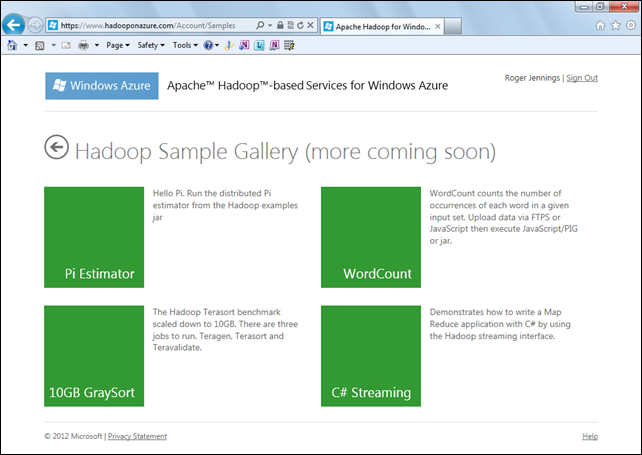The image size is (642, 455).
Task: Click the compatibility view icon in address bar
Action: (x=290, y=25)
